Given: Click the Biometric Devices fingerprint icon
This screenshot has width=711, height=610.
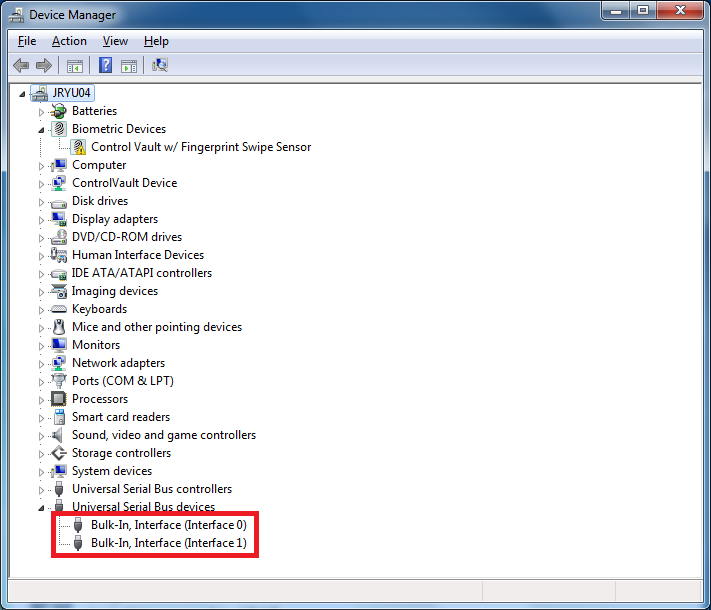Looking at the screenshot, I should (59, 129).
